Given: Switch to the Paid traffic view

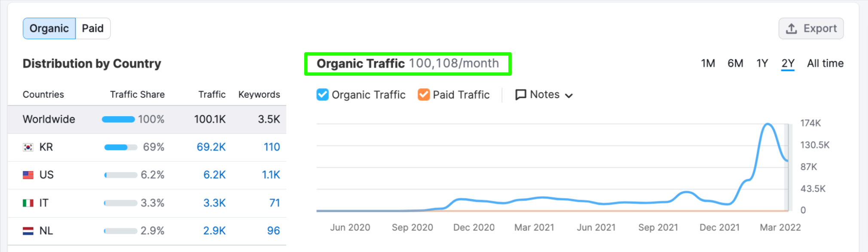Looking at the screenshot, I should pyautogui.click(x=93, y=28).
